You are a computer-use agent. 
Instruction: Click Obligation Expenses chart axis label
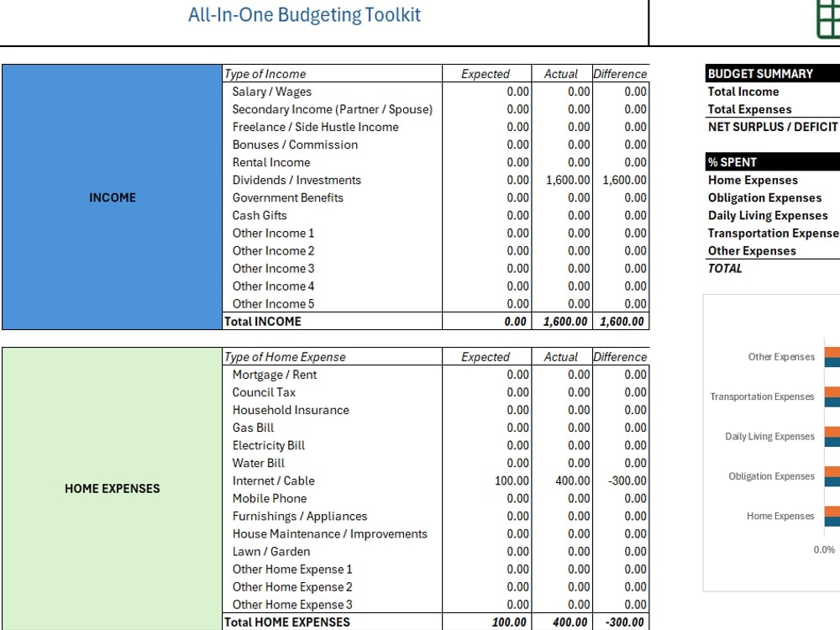click(x=771, y=476)
